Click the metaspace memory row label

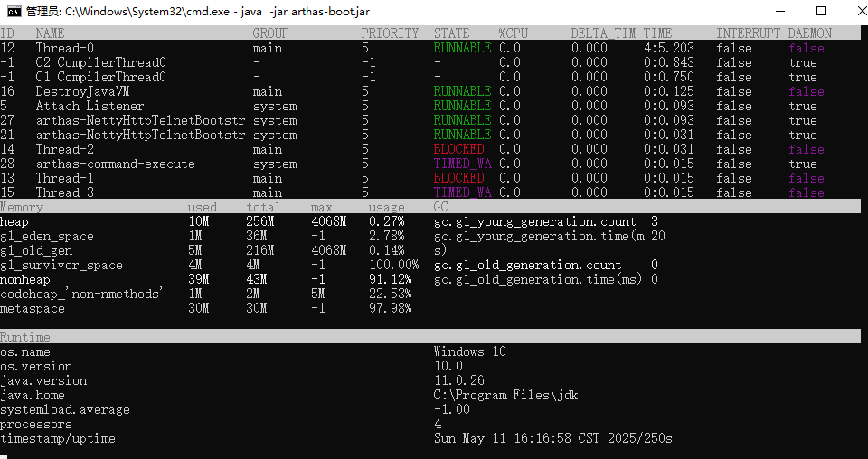[32, 308]
